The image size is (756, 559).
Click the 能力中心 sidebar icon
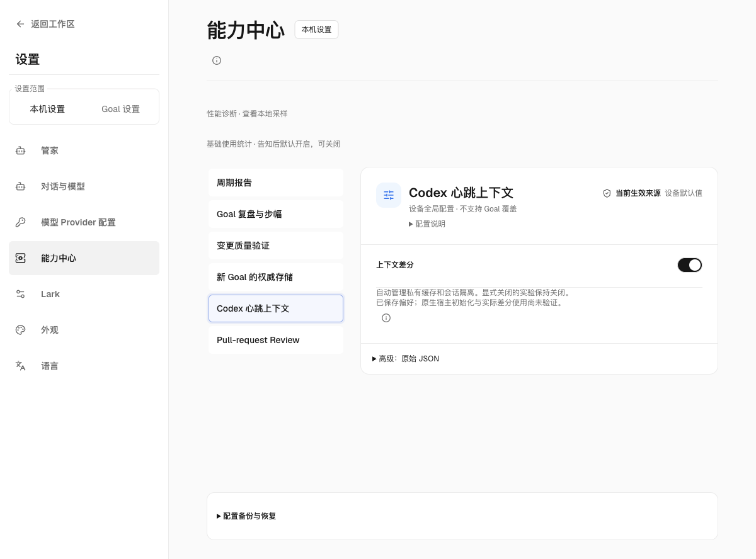click(x=21, y=258)
